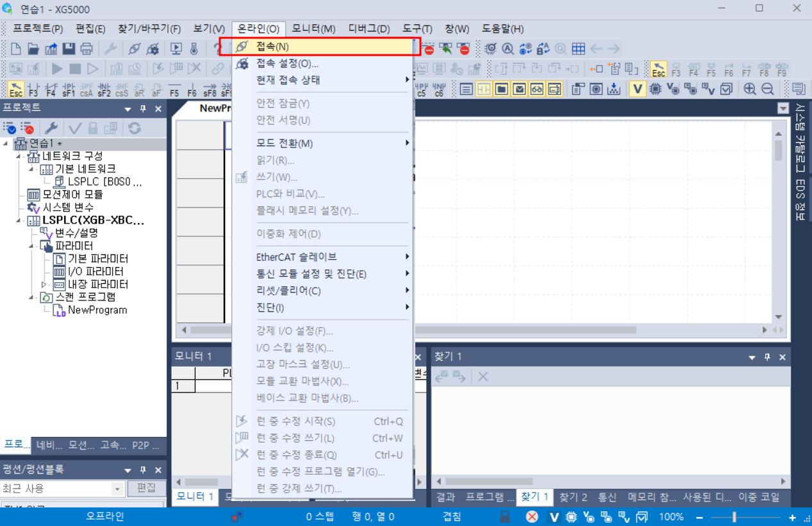
Task: Select the Esc arrow selection tool in ladder toolbar
Action: tap(16, 89)
